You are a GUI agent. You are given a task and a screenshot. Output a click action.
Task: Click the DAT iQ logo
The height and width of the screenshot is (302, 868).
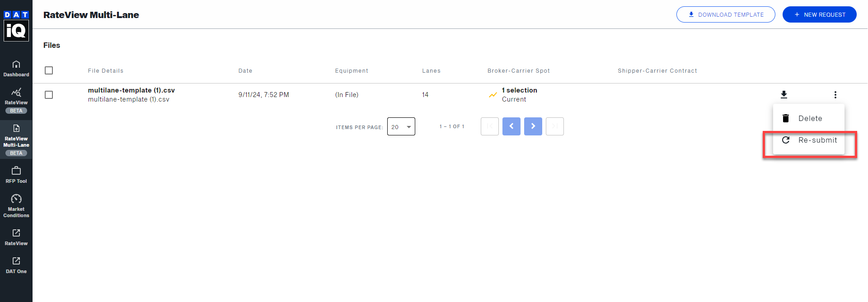tap(16, 26)
